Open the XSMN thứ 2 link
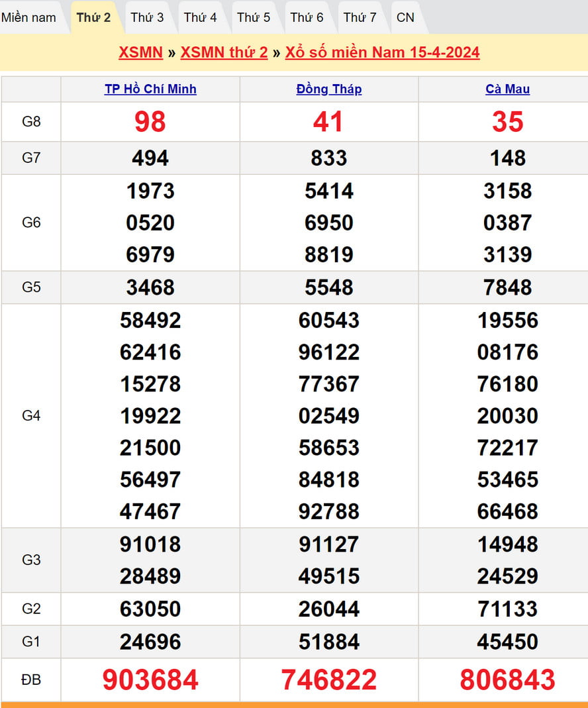The image size is (588, 708). point(224,52)
